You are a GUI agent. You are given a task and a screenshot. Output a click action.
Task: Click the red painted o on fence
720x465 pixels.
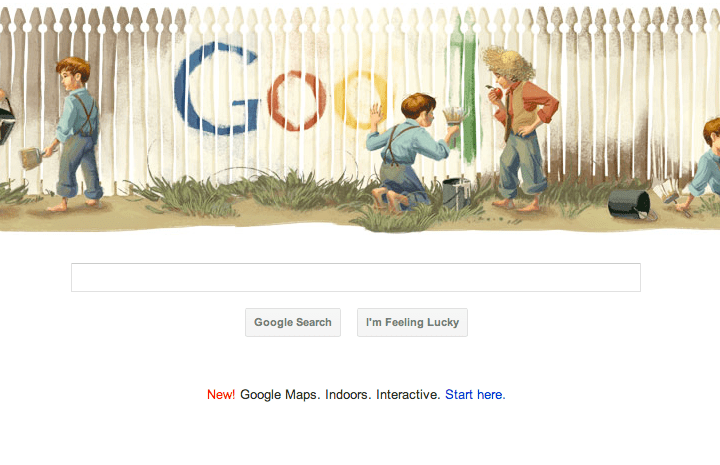tap(297, 100)
